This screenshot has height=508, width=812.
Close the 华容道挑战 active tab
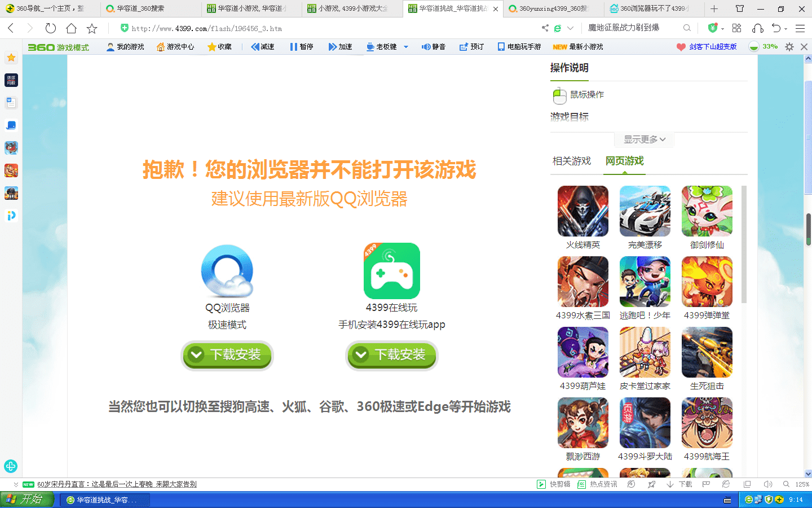click(496, 9)
